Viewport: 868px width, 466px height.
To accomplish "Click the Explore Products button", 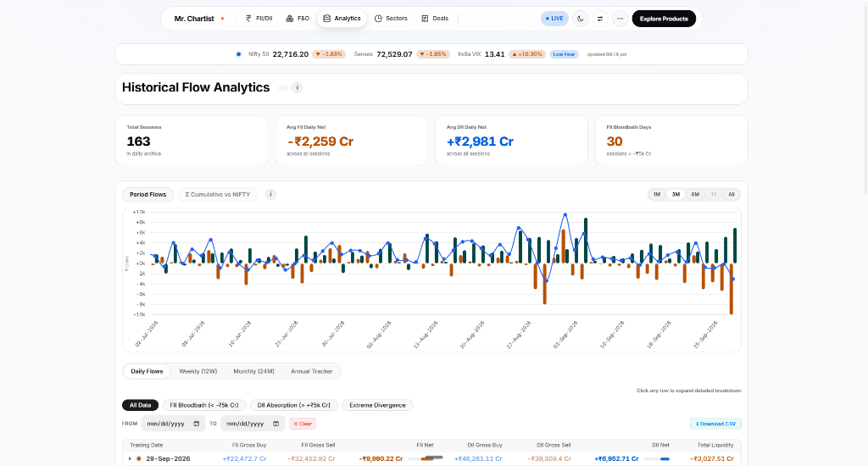I will (x=664, y=19).
